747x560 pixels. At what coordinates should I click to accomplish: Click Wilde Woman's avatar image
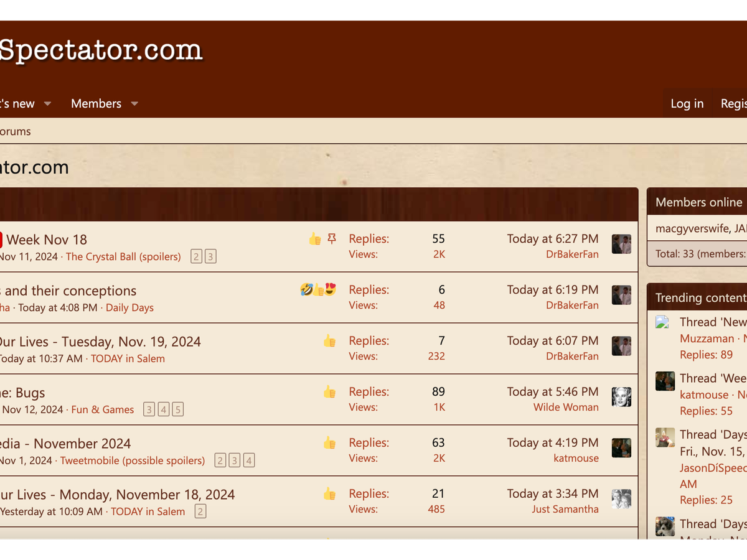click(x=621, y=398)
